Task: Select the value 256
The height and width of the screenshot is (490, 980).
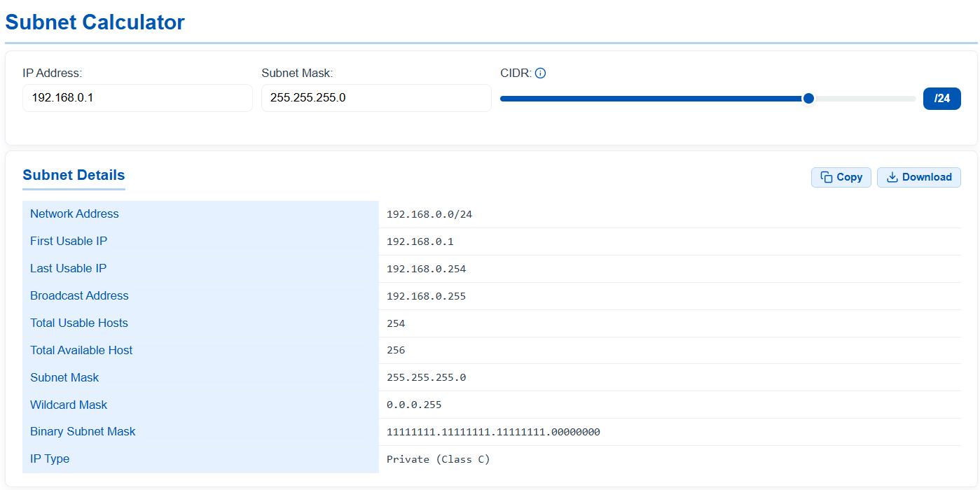Action: [x=396, y=351]
